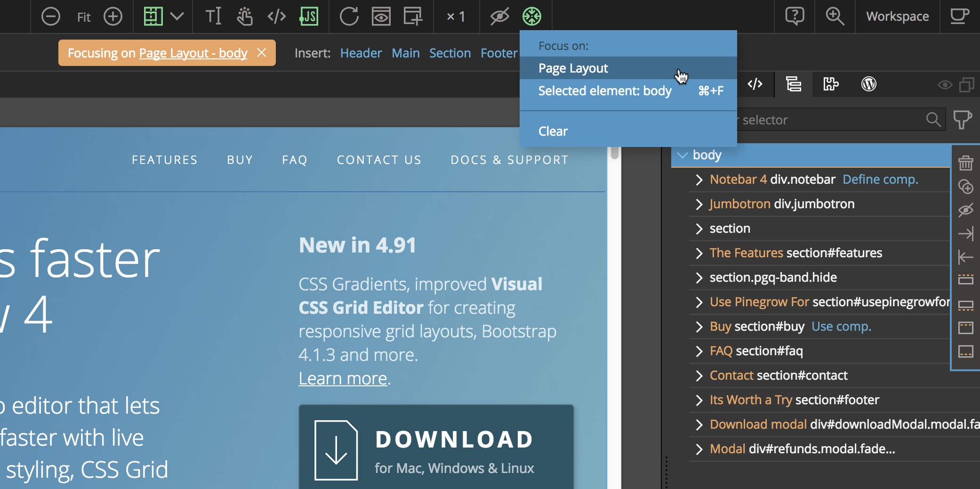Select the hand interaction tool icon
980x489 pixels.
click(x=245, y=16)
